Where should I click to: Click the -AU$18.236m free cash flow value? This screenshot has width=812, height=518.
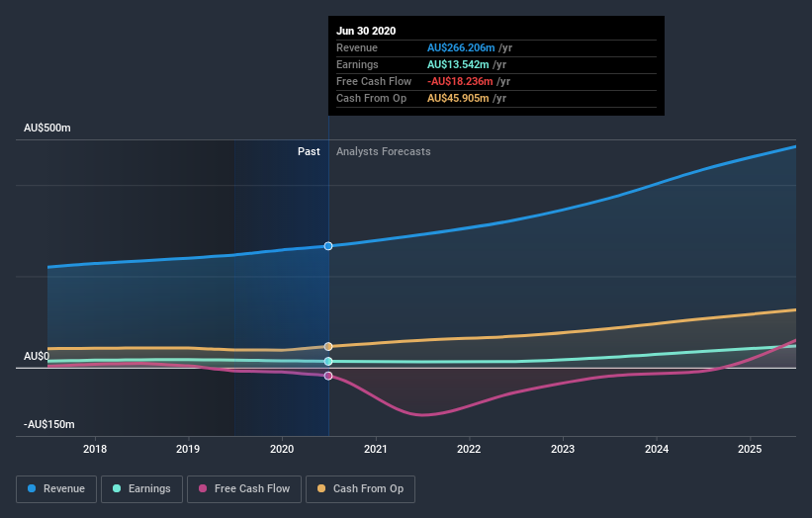tap(460, 81)
